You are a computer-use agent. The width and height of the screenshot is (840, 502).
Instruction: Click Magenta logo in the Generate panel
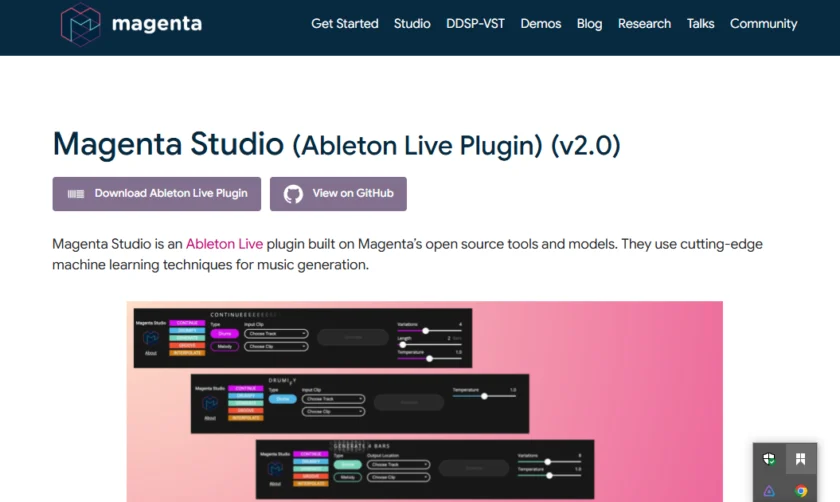pos(275,469)
